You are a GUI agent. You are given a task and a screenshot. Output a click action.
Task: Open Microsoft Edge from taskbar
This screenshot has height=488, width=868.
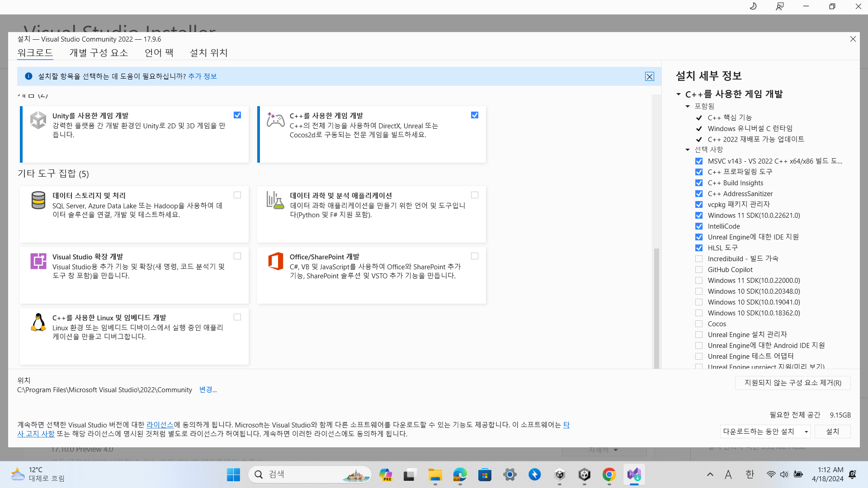[460, 474]
